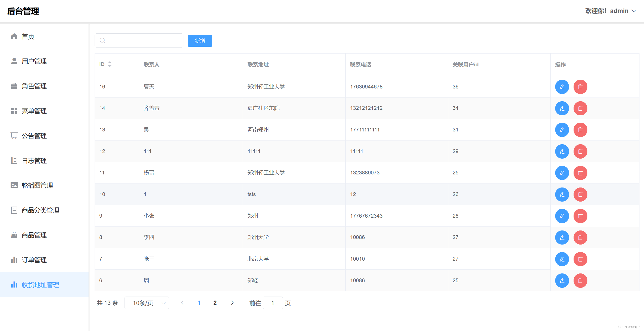Open 公告管理 in the sidebar
644x331 pixels.
[44, 136]
